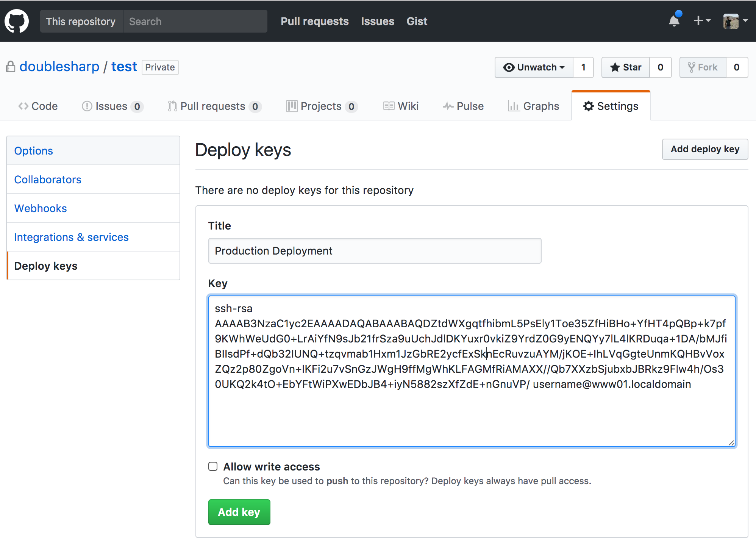Click the Pulse activity icon
The image size is (756, 547).
(448, 106)
